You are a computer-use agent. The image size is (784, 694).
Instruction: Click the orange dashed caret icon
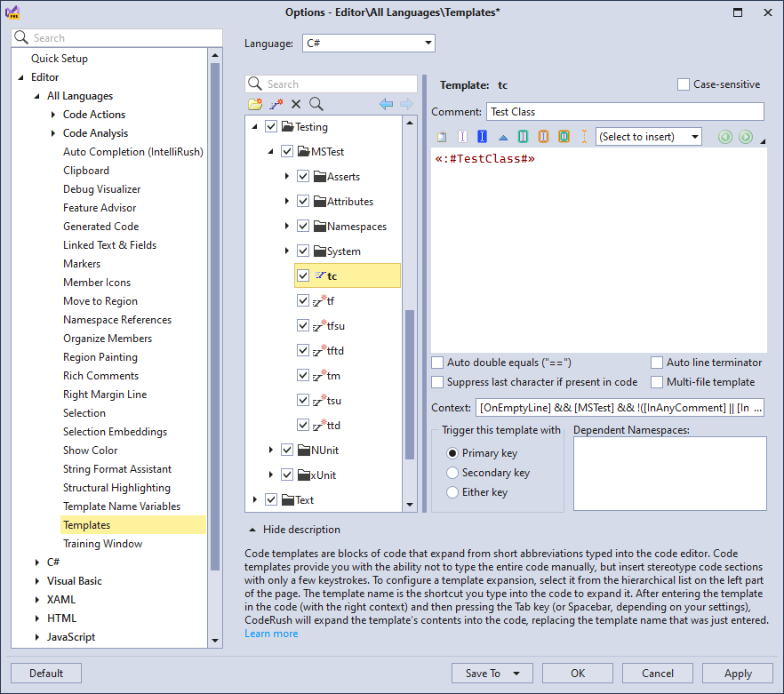(x=584, y=137)
